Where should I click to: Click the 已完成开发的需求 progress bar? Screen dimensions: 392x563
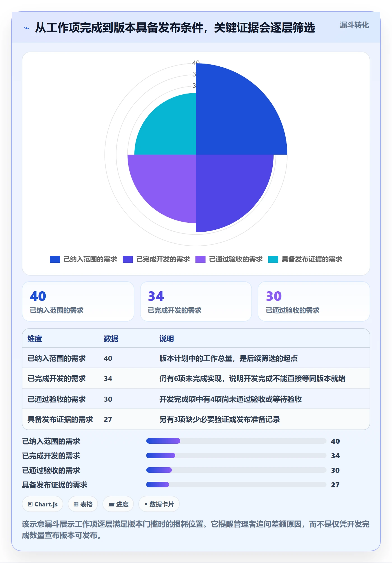pos(236,455)
